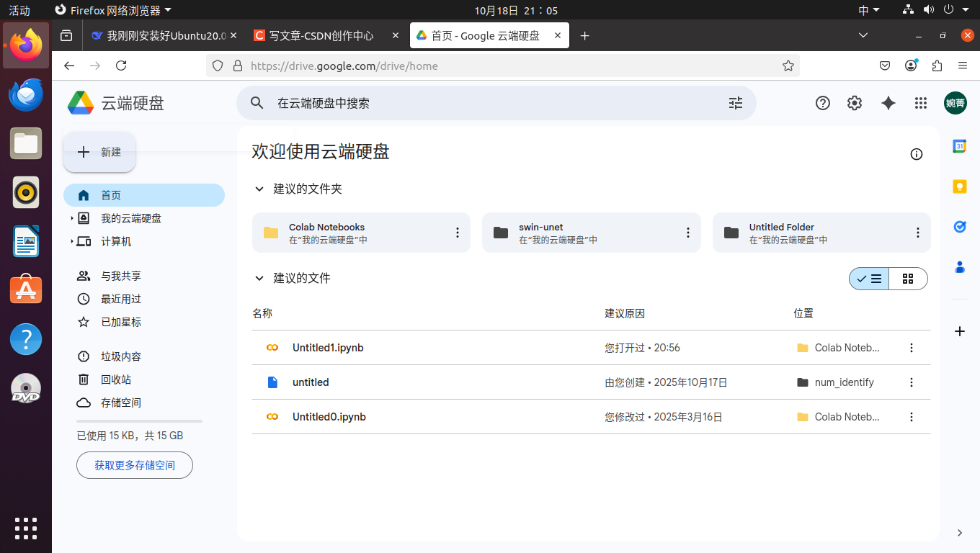Open advanced search filter options
The image size is (980, 553).
tap(735, 103)
